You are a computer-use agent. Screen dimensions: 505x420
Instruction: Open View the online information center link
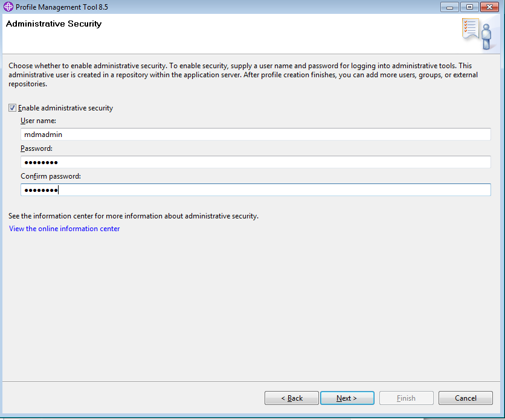[65, 229]
